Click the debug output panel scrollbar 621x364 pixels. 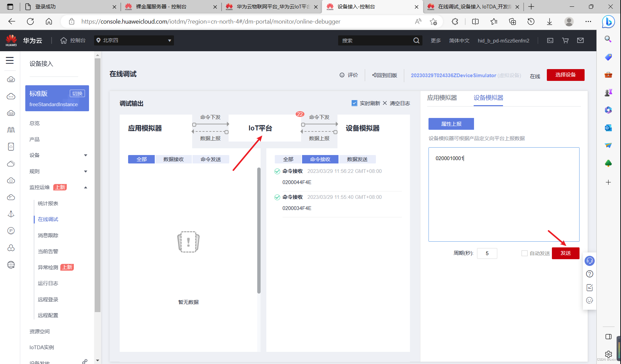(x=259, y=231)
